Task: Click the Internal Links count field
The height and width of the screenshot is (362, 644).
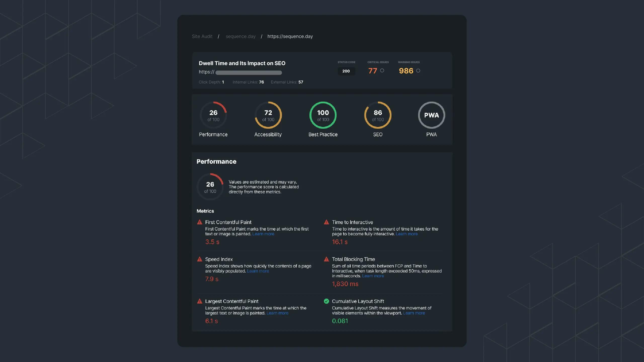Action: pos(261,82)
